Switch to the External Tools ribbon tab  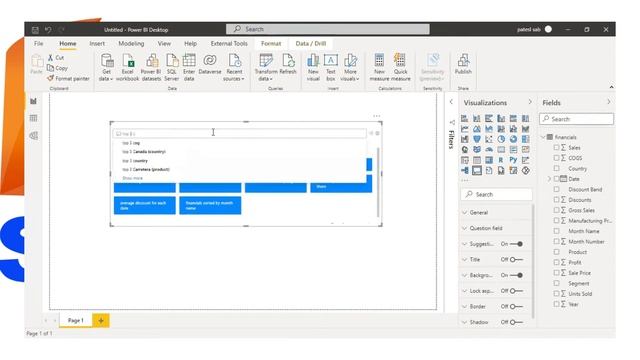click(229, 43)
